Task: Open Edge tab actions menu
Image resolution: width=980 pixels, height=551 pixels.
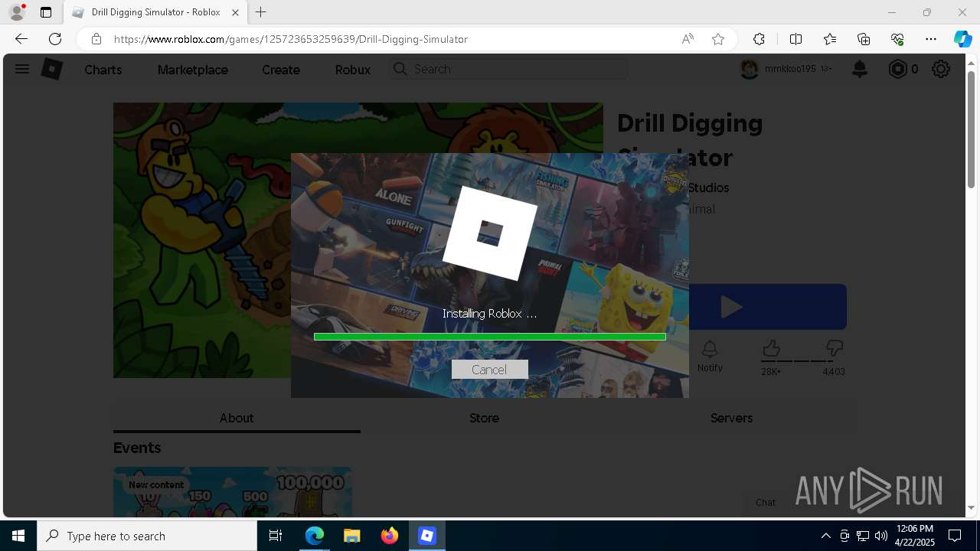Action: 46,12
